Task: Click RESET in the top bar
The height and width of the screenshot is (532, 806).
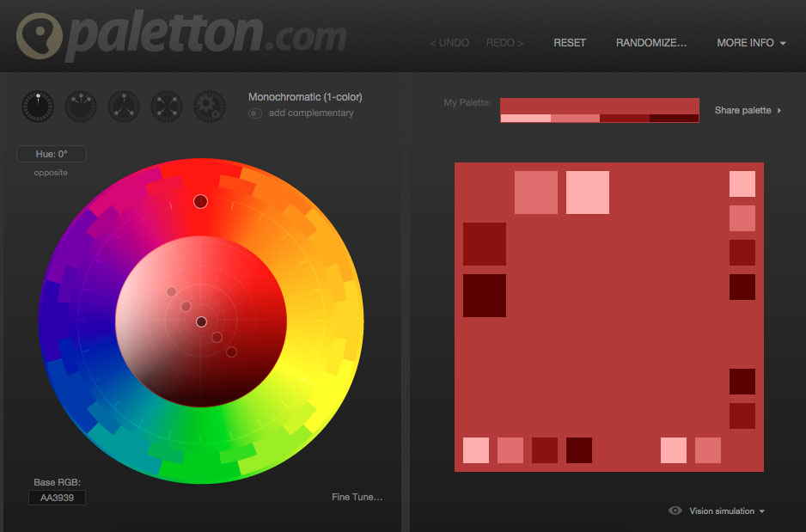Action: click(570, 43)
